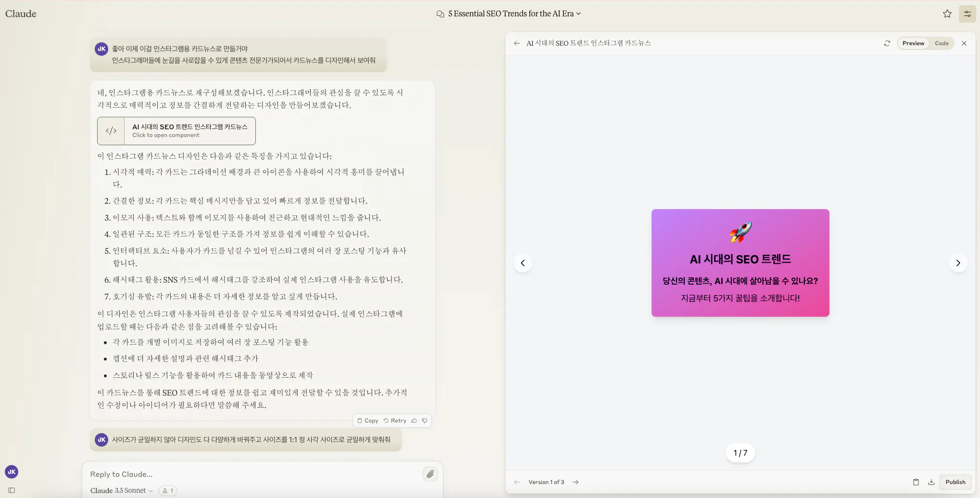Image resolution: width=980 pixels, height=498 pixels.
Task: Click list item 6 about 해시태그 활용
Action: click(x=258, y=280)
